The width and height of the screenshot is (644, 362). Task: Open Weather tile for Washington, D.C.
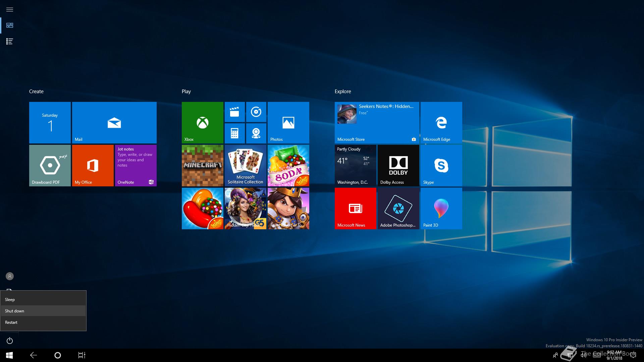356,166
